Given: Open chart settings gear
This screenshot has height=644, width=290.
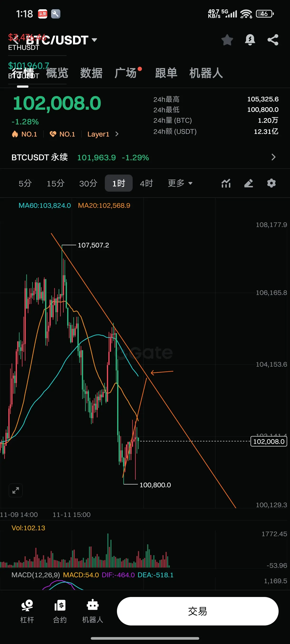Looking at the screenshot, I should pos(271,183).
